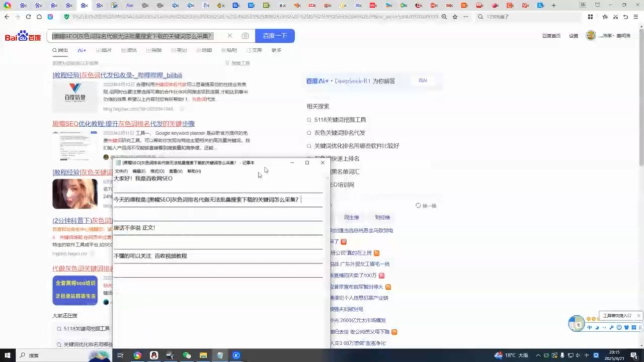Open the browser extensions grid icon

590,17
